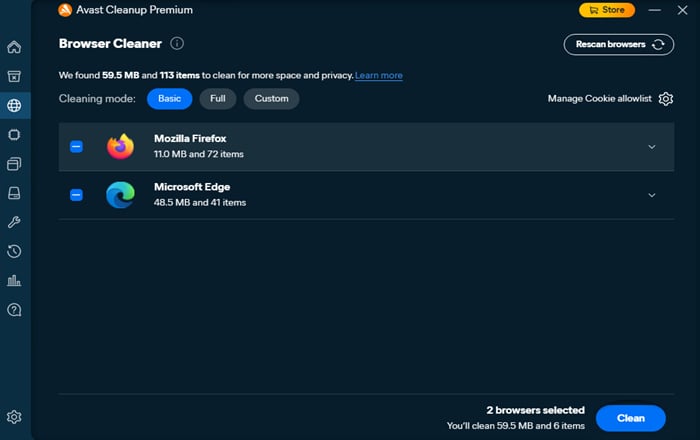Click the Microsoft Edge logo
700x440 pixels.
pyautogui.click(x=120, y=195)
